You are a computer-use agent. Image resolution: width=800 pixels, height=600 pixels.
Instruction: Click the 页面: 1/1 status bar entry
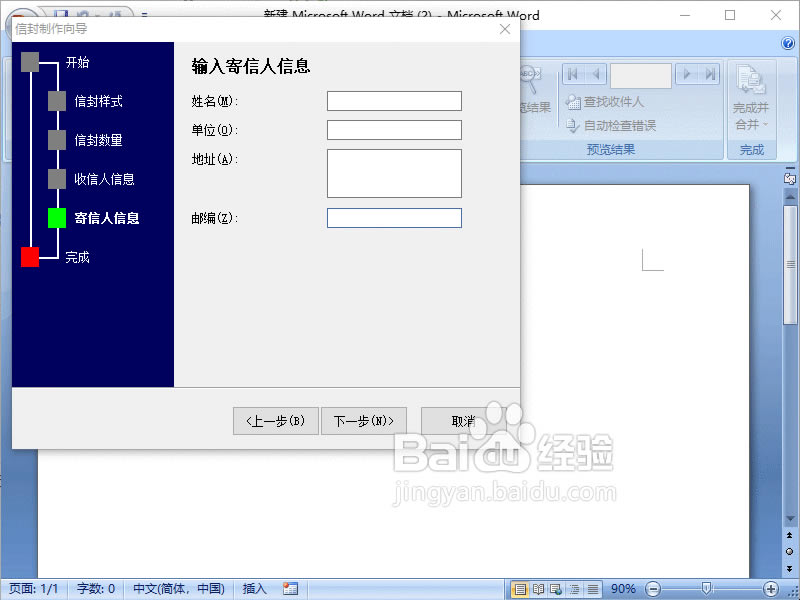click(34, 589)
